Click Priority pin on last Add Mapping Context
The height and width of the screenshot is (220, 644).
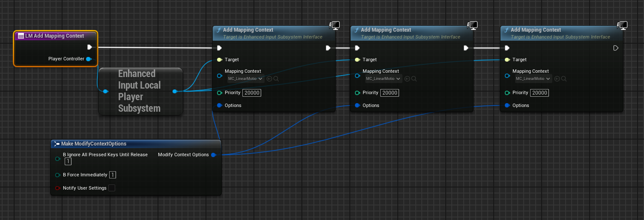(507, 93)
